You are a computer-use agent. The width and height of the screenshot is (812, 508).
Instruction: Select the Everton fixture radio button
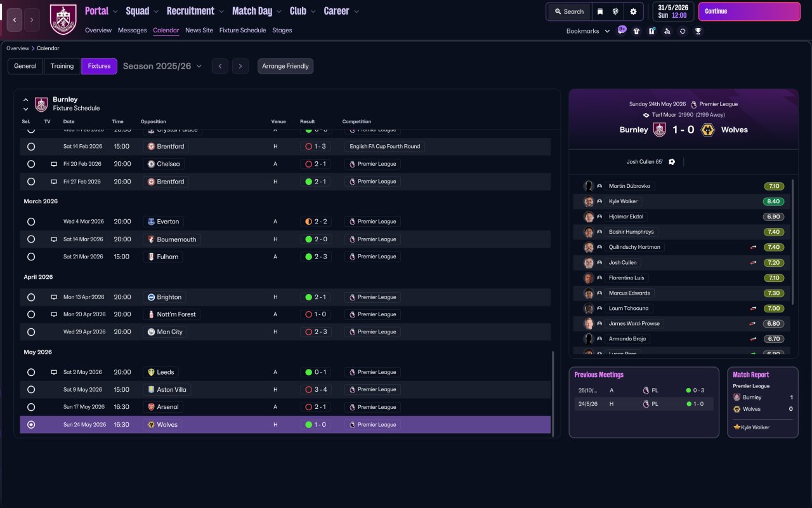(31, 222)
